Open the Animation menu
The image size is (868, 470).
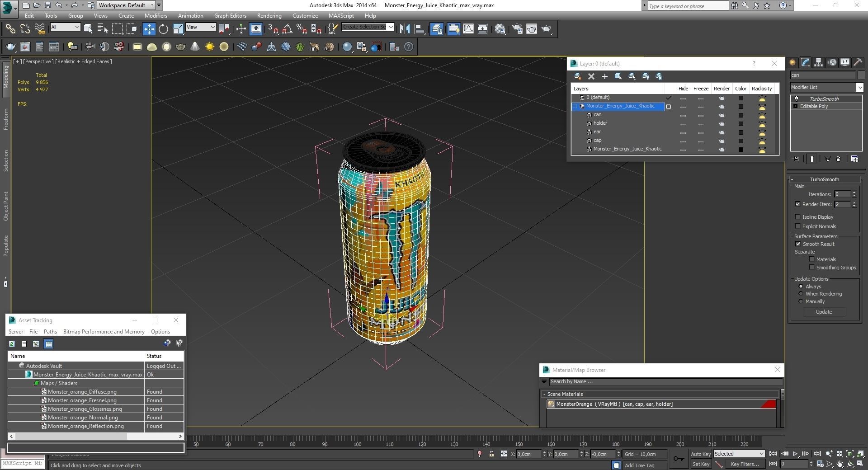190,16
